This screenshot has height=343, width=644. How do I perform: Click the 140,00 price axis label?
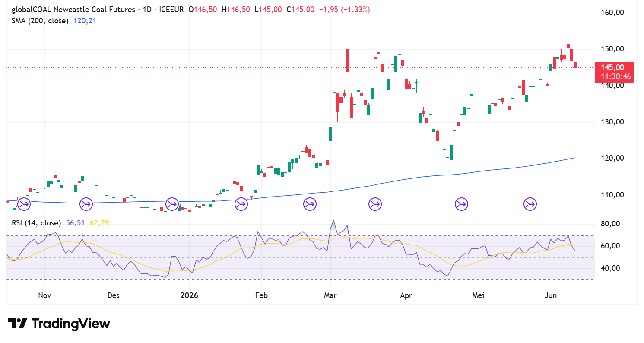tap(613, 86)
